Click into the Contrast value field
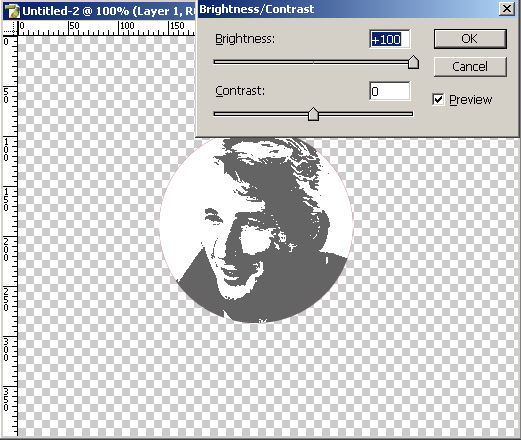Screen dimensions: 521x440 point(390,91)
